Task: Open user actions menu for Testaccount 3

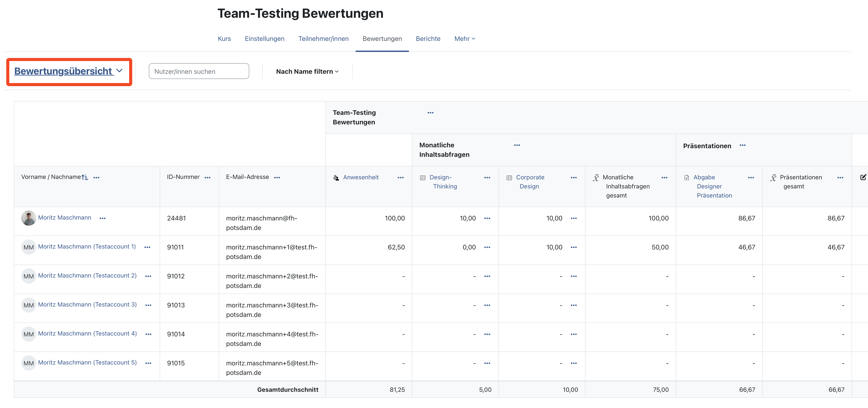Action: click(148, 305)
